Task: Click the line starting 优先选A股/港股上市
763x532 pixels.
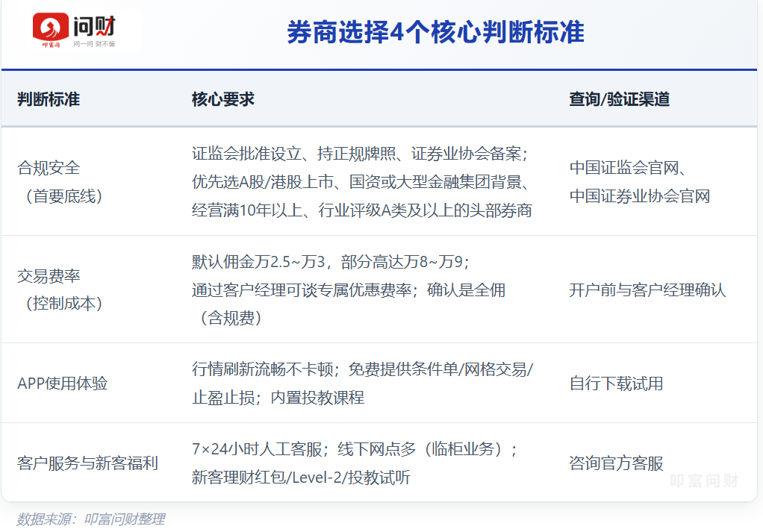Action: (362, 182)
